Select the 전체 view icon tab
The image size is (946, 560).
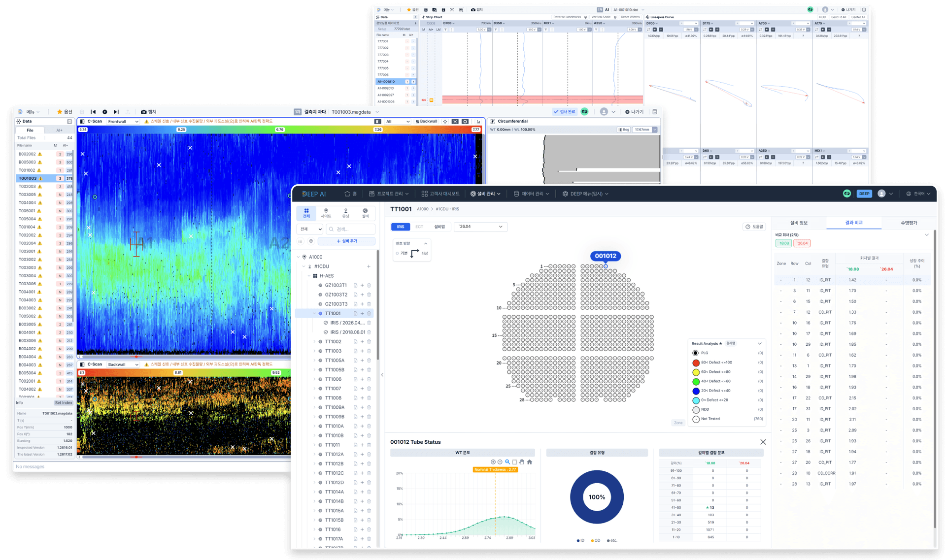[306, 213]
